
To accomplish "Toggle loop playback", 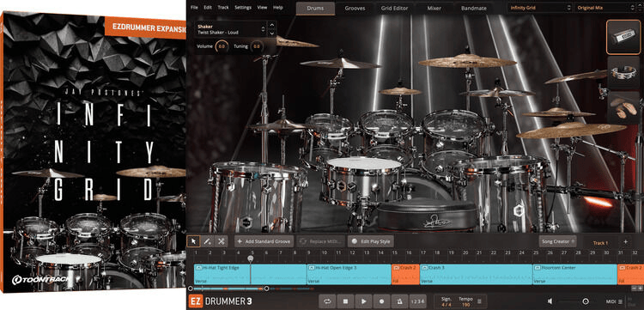I will [x=327, y=301].
